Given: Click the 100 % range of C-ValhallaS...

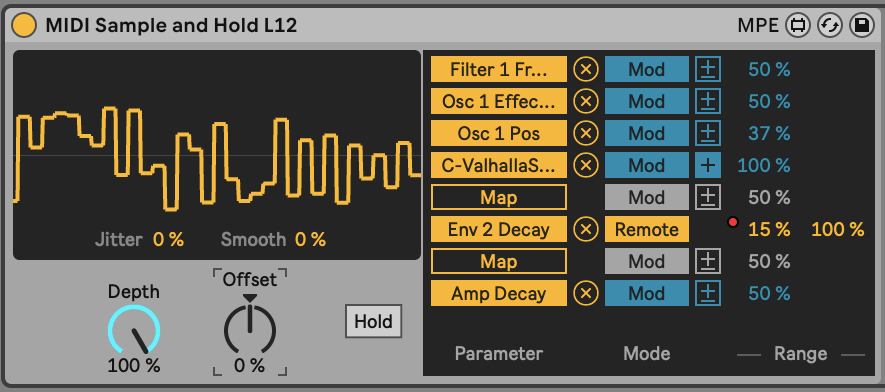Looking at the screenshot, I should pyautogui.click(x=764, y=165).
